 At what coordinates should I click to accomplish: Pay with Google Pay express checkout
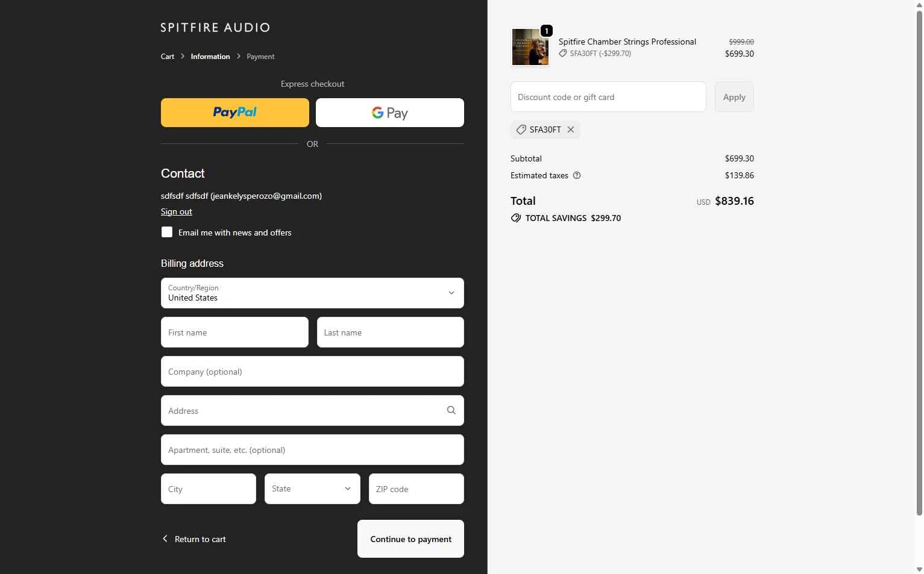390,113
